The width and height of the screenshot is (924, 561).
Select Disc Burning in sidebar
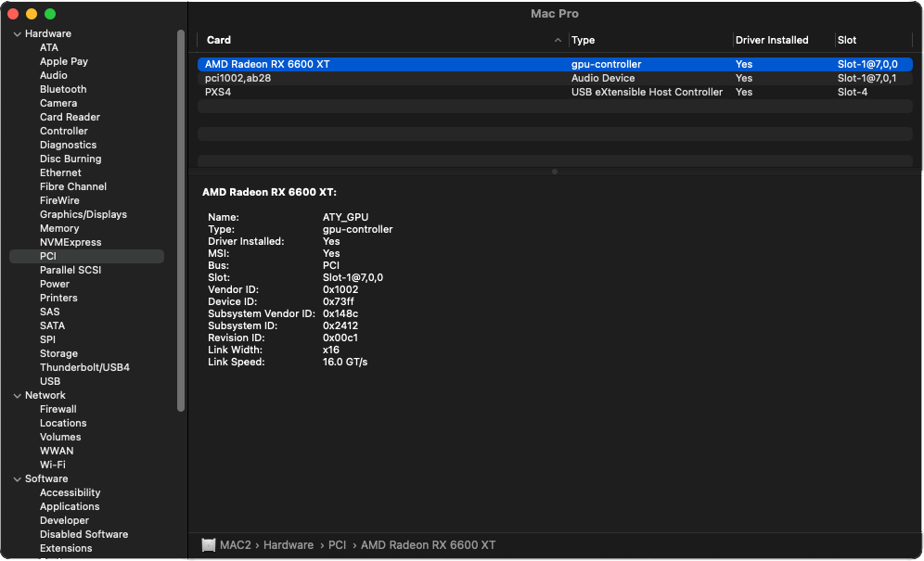(71, 159)
